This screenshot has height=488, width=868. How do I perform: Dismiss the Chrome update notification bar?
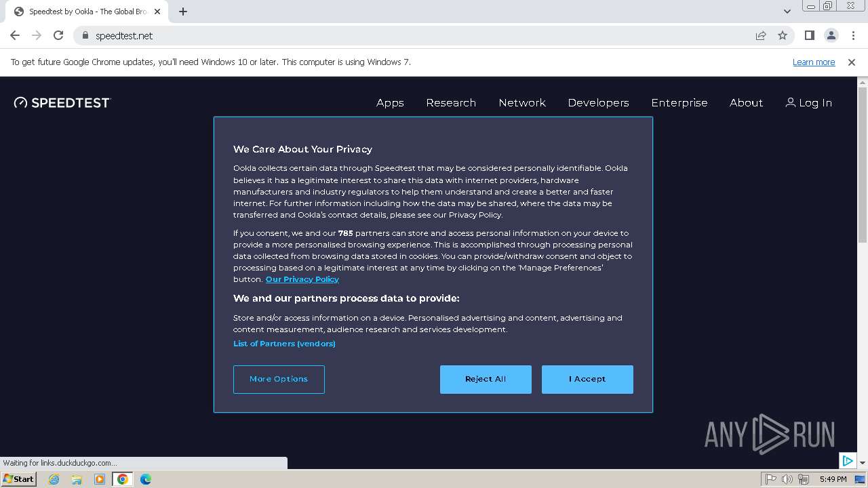[852, 62]
